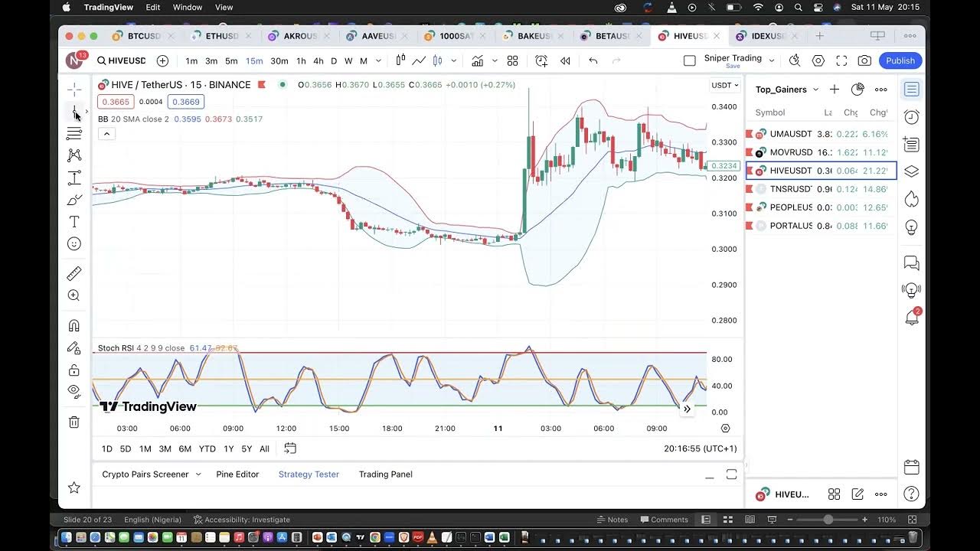
Task: Open the Alerts clock icon in right sidebar
Action: 911,117
